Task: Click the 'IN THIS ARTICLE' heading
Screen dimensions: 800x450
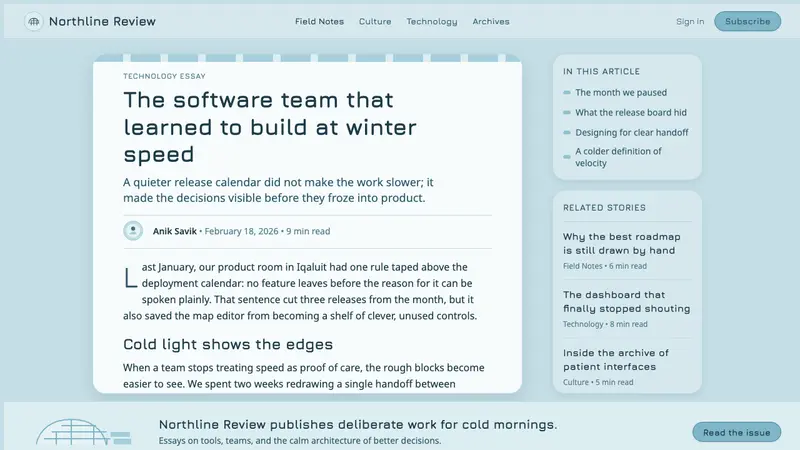Action: coord(602,71)
